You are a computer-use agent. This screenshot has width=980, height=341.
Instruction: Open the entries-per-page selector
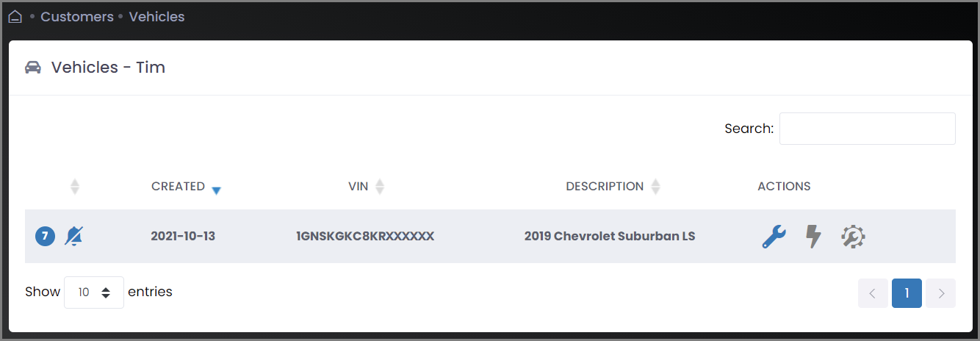(x=94, y=292)
